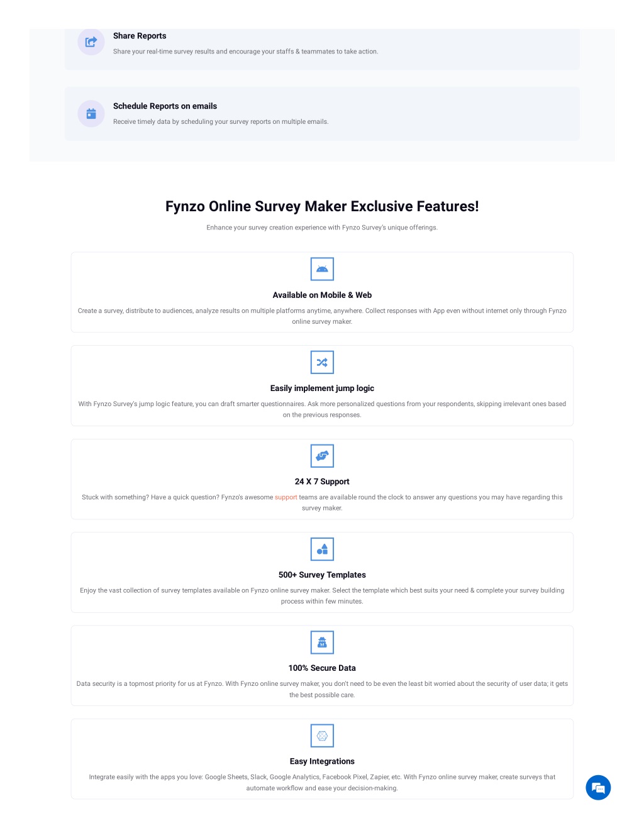Click the Share Reports arrow icon
Screen dimensions: 644x833
(91, 42)
